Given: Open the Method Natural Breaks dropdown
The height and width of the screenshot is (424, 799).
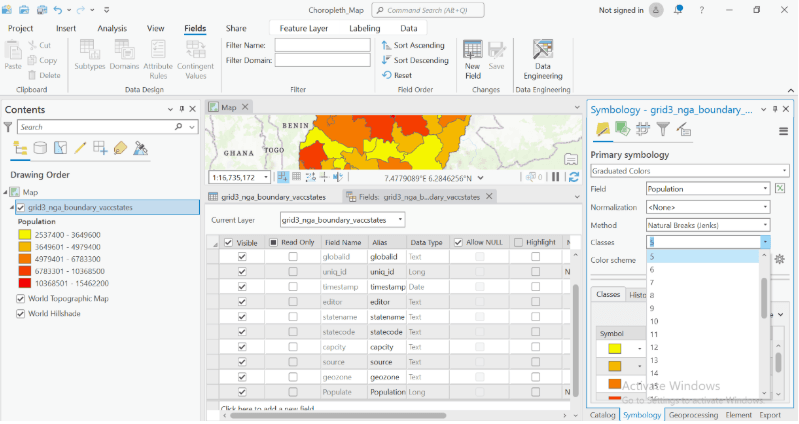Looking at the screenshot, I should pos(708,225).
